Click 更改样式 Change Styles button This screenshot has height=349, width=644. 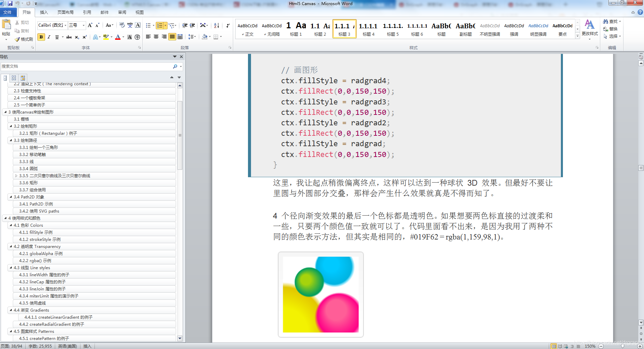click(x=589, y=29)
